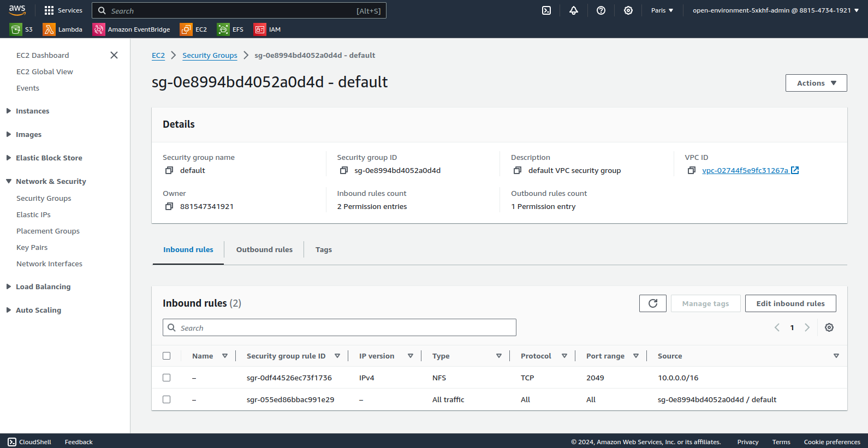Click the Lambda shortcut icon
This screenshot has height=448, width=868.
pos(49,29)
